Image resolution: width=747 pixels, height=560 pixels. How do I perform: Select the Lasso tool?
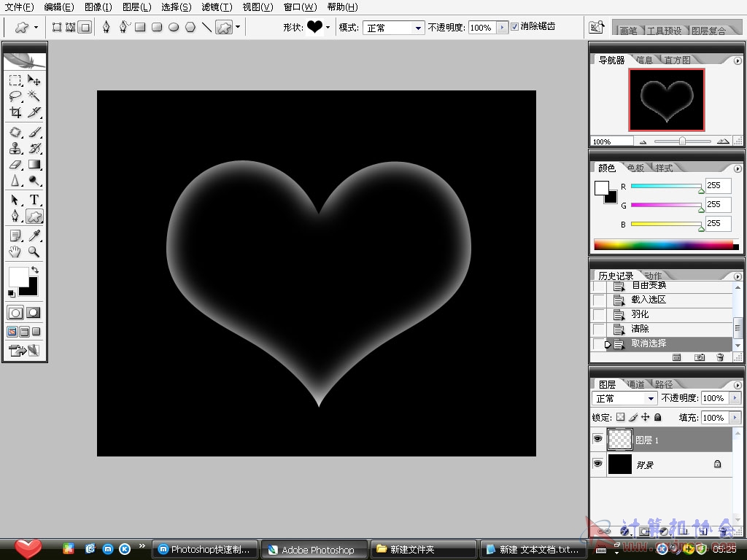coord(15,96)
